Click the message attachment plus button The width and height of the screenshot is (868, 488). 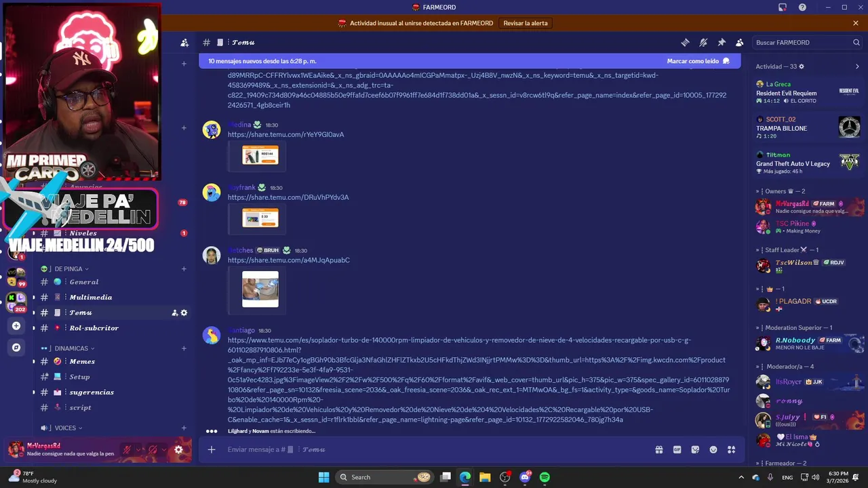coord(212,449)
